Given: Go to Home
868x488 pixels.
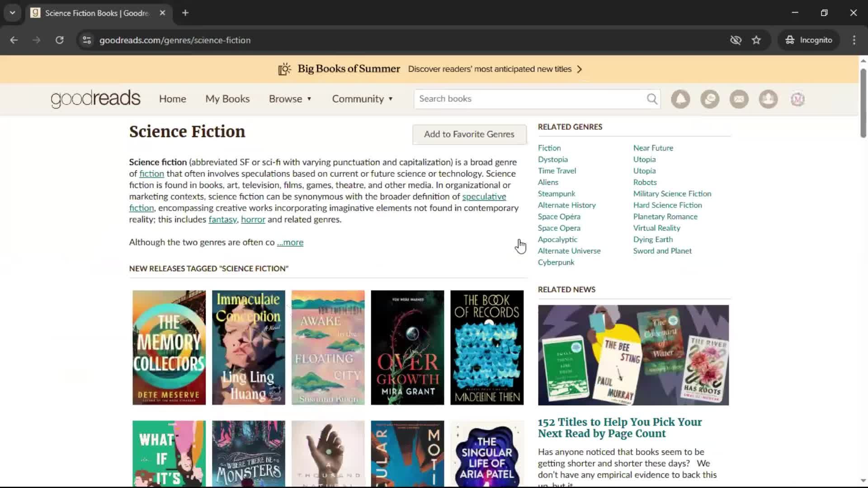Looking at the screenshot, I should pyautogui.click(x=172, y=99).
